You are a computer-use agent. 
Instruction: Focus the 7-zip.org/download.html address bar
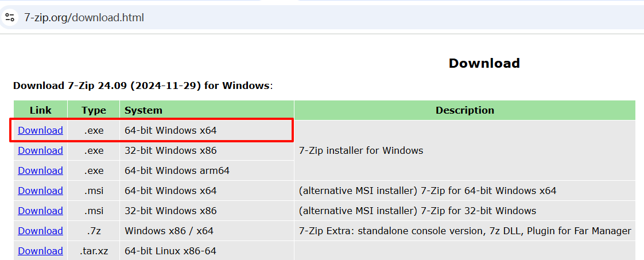point(84,17)
